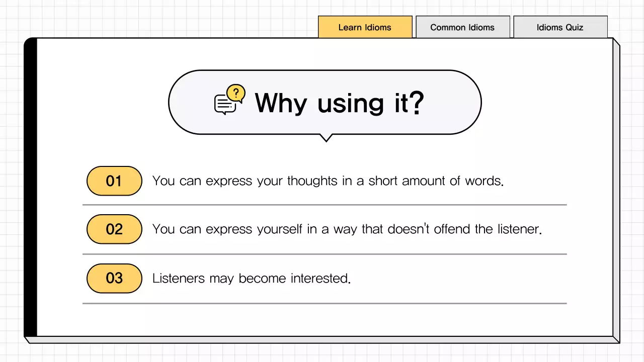Toggle the 02 pill highlighted state

(x=114, y=229)
